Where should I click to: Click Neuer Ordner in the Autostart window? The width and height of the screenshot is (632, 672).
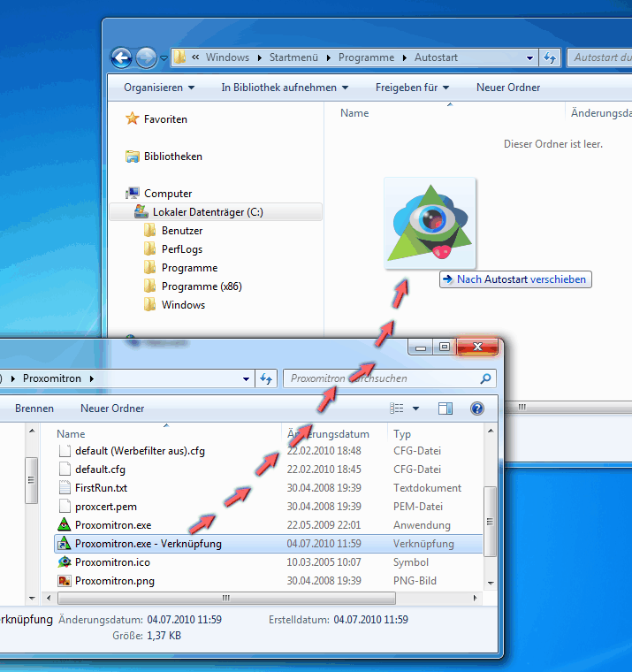coord(508,88)
